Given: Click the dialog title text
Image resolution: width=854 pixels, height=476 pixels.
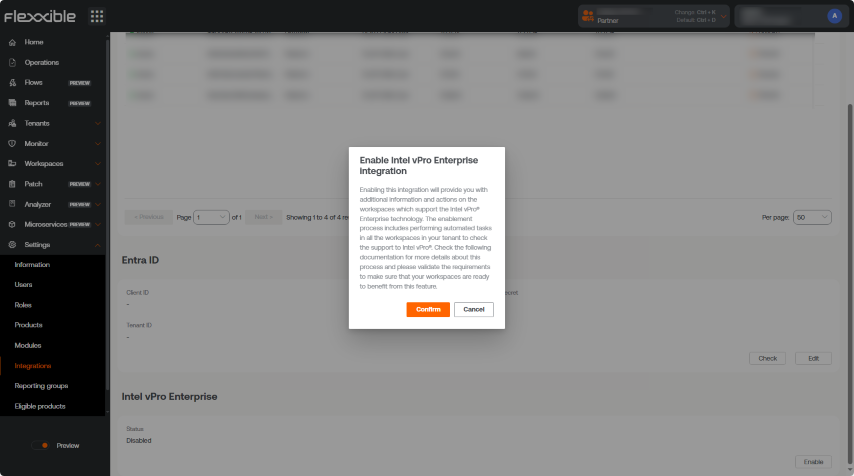Looking at the screenshot, I should tap(418, 166).
